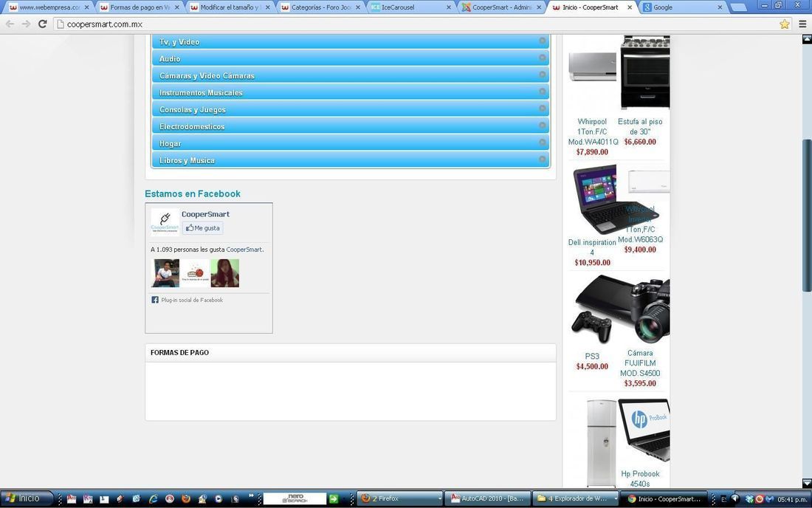Expand the Audio category
Viewport: 812px width, 508px height.
(x=351, y=58)
